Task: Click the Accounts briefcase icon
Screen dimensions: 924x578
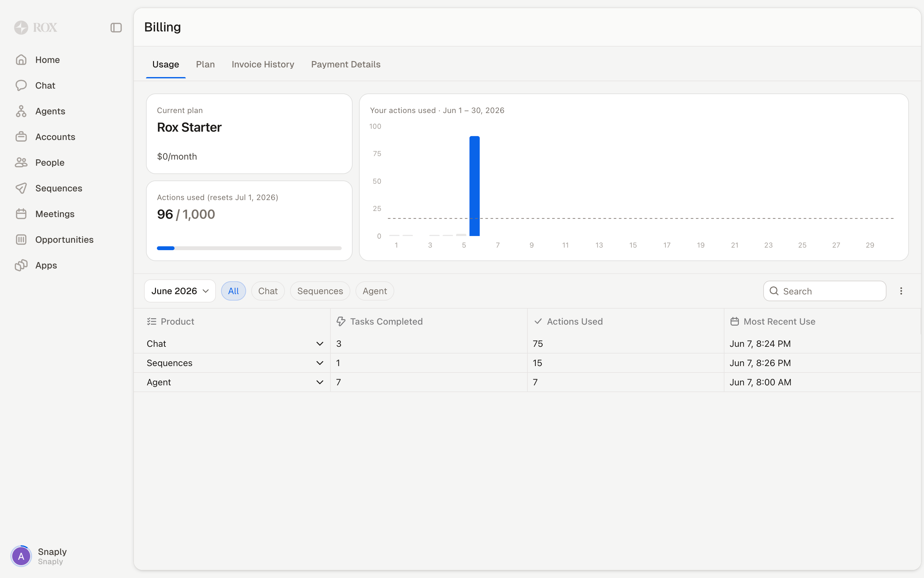Action: click(x=21, y=137)
